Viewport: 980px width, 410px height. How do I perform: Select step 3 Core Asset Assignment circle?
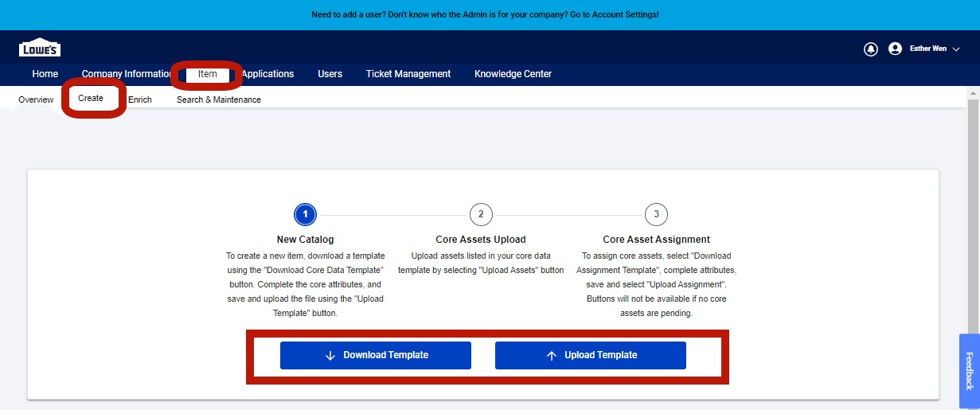tap(656, 214)
